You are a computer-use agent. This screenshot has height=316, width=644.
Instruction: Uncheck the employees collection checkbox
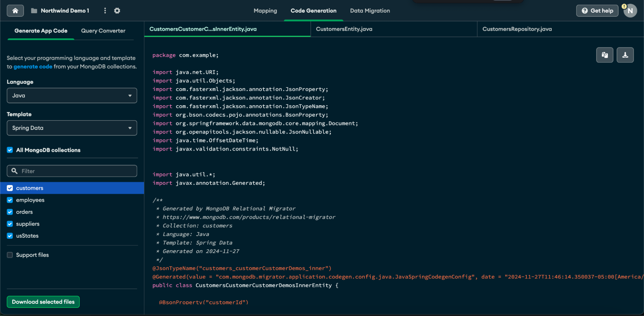coord(10,200)
